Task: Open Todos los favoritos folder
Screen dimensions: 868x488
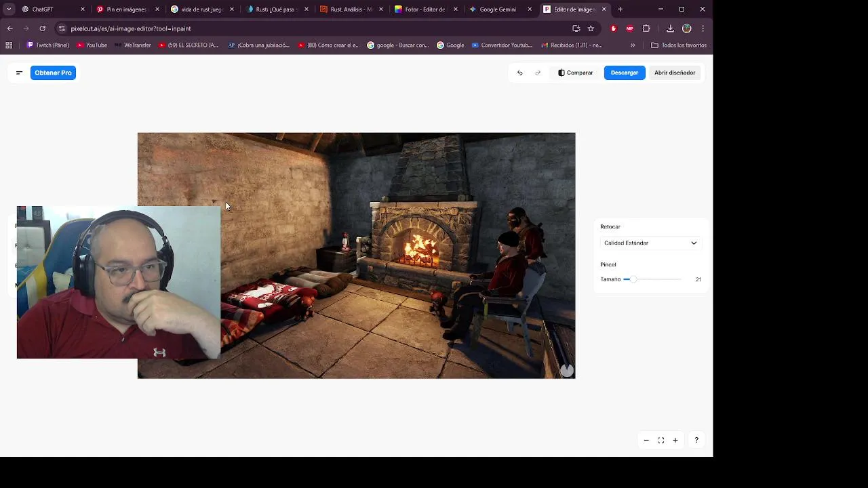Action: tap(679, 45)
